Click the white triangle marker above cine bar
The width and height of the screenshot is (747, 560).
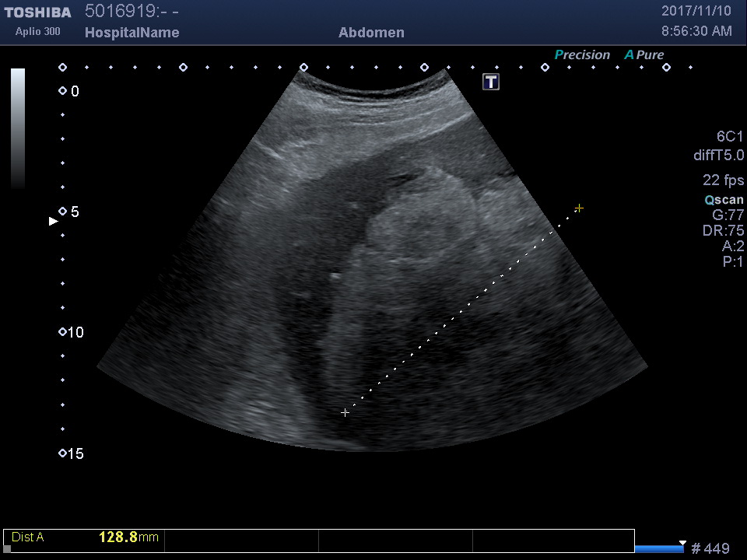(682, 542)
